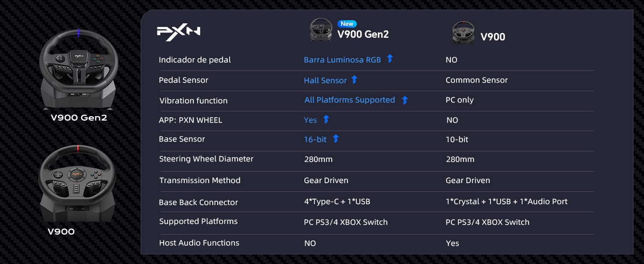The height and width of the screenshot is (264, 644).
Task: Click the "Host Audio Functions" row label
Action: (199, 243)
